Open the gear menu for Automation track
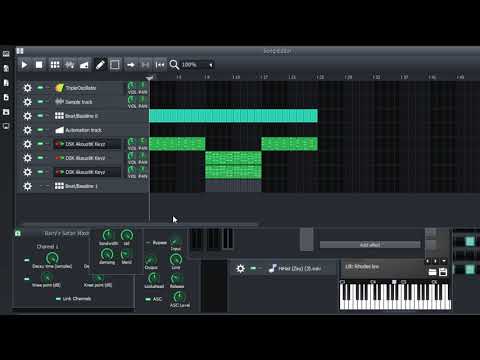Screen dimensions: 480x360 pos(27,130)
